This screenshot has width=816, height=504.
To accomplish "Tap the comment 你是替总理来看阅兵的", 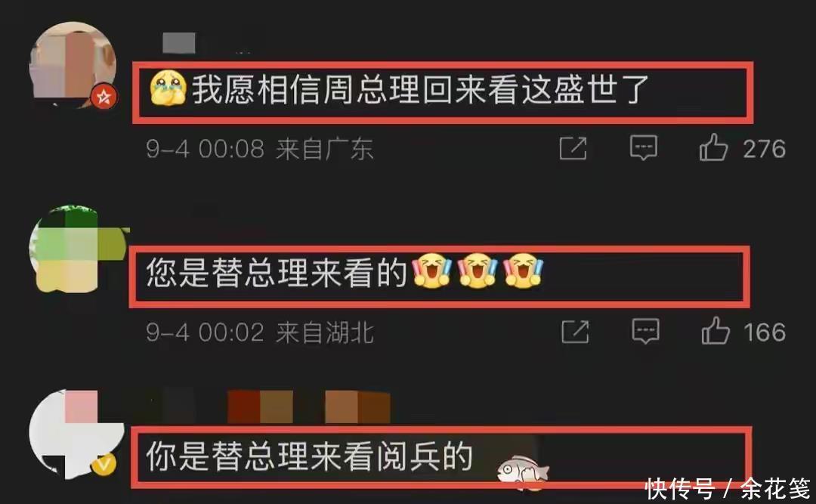I will click(309, 456).
